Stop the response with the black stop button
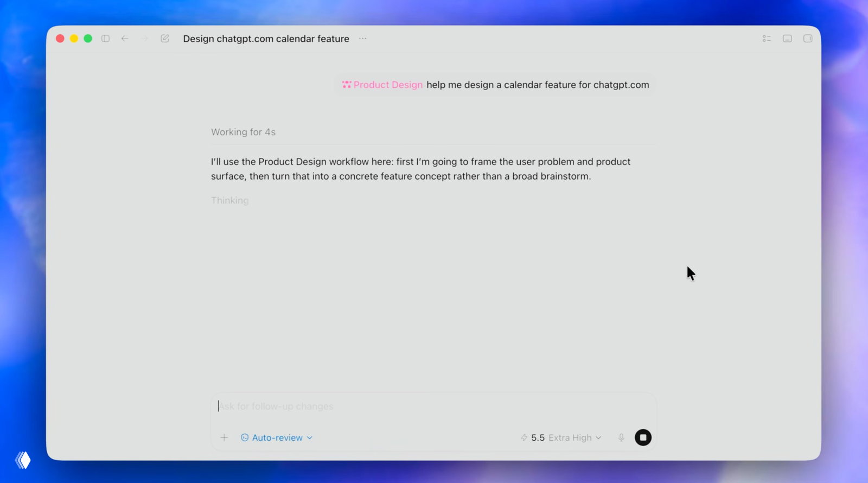The height and width of the screenshot is (483, 868). coord(643,437)
